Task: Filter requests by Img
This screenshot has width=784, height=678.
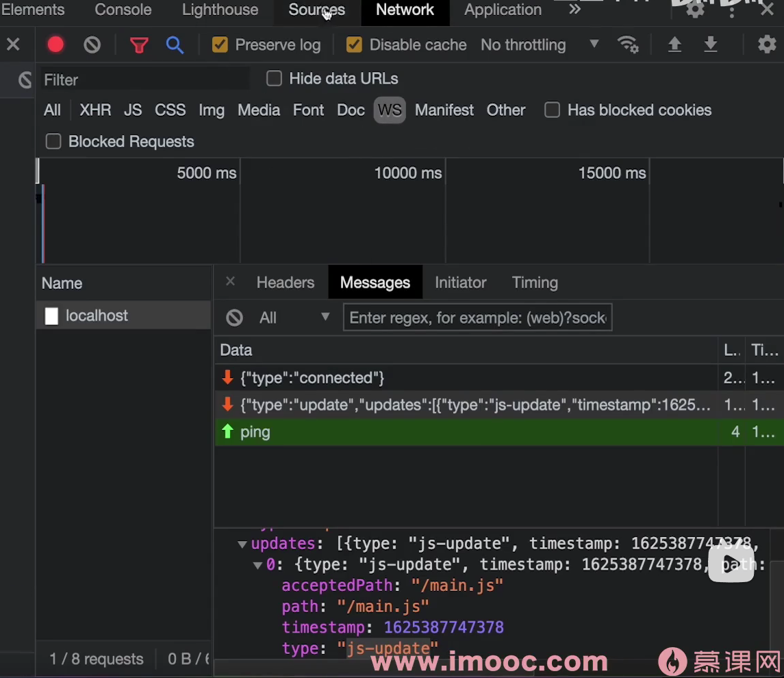Action: pos(212,110)
